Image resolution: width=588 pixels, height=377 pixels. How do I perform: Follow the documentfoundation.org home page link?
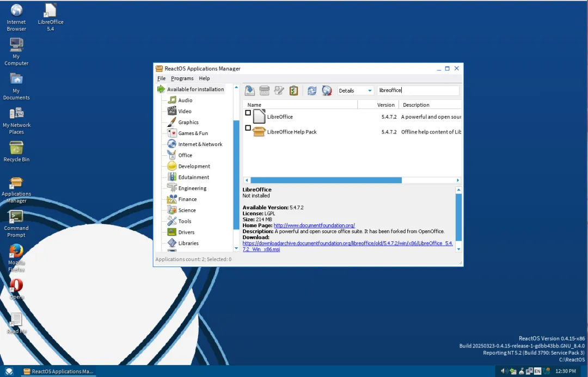point(314,226)
